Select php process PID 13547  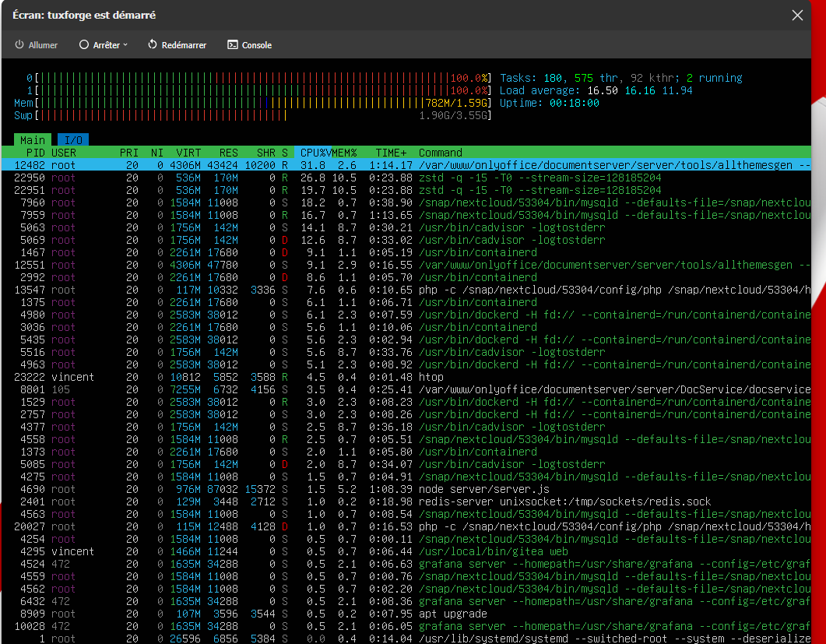[x=406, y=290]
